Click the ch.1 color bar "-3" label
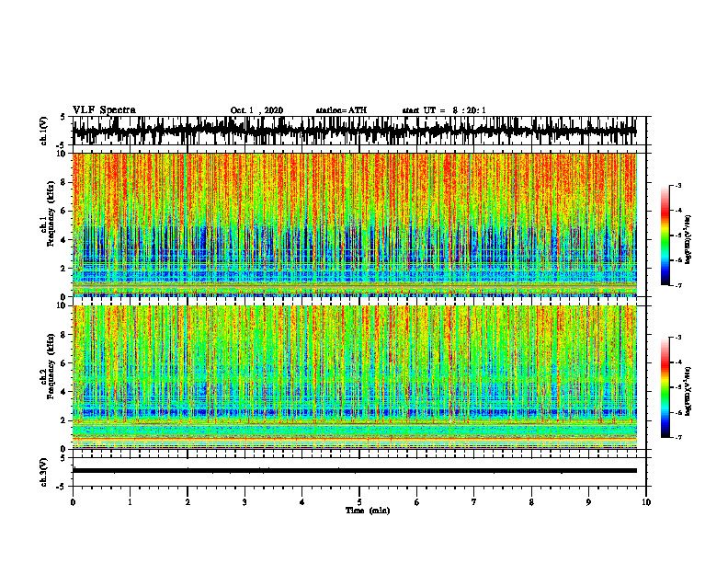 point(678,186)
